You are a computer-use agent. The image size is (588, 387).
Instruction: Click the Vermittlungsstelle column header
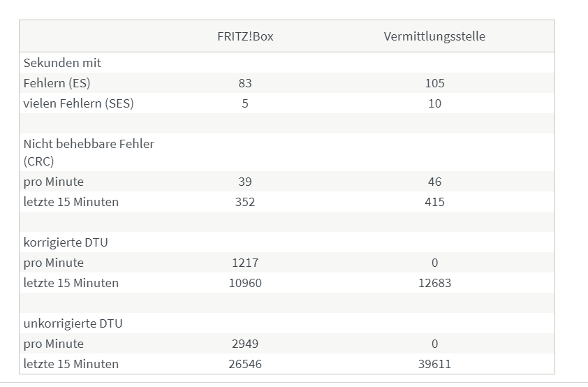coord(434,36)
